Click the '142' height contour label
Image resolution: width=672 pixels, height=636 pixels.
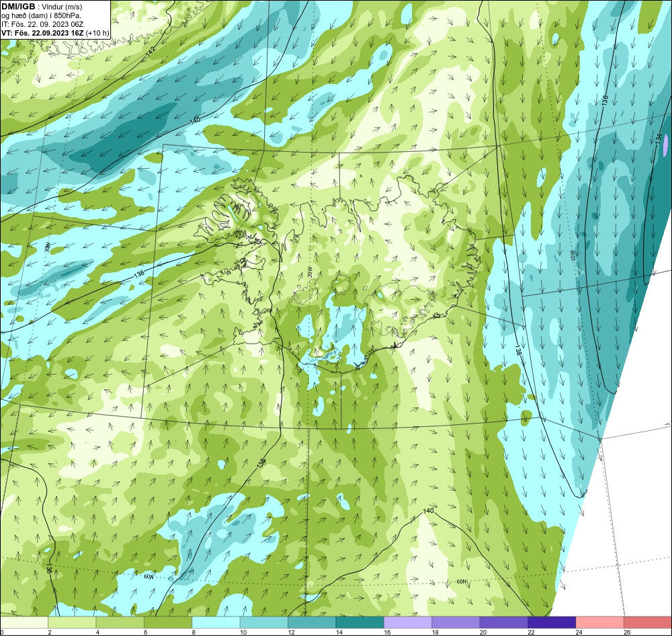tap(151, 52)
